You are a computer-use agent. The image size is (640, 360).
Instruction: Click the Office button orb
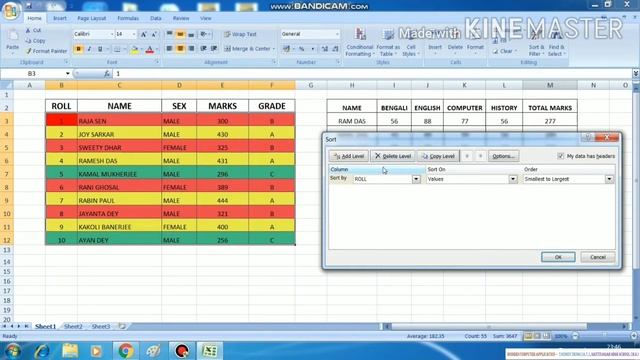click(11, 11)
